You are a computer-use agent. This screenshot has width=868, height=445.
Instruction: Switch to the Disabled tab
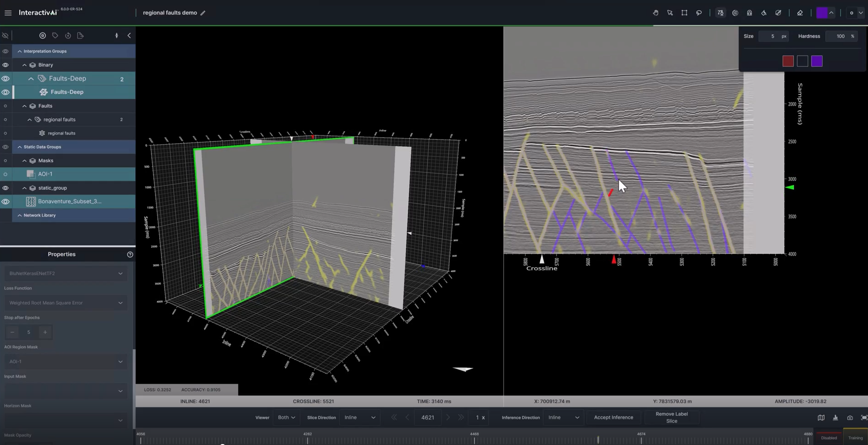829,438
